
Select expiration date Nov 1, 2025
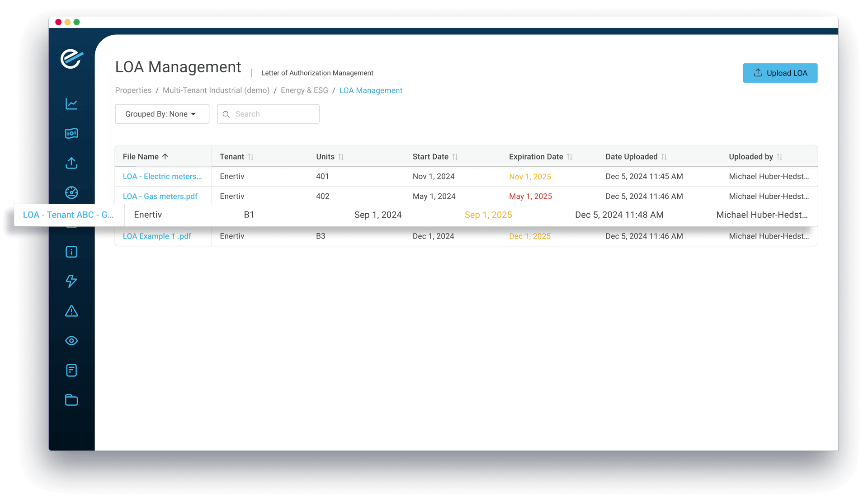pos(530,177)
